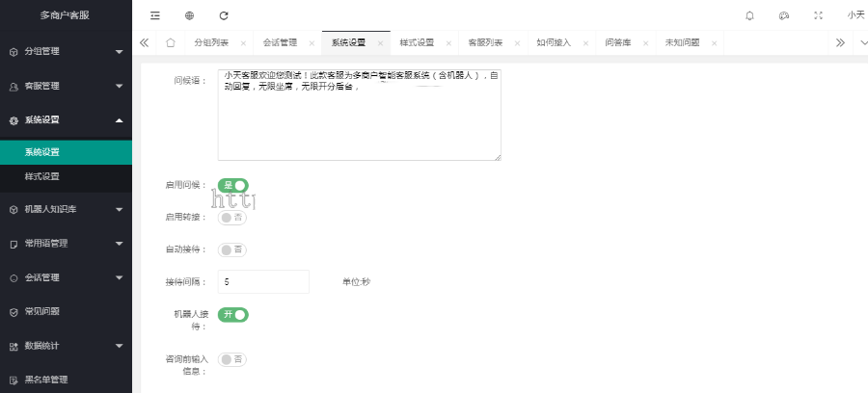Close the 样式设置 tab

[448, 43]
